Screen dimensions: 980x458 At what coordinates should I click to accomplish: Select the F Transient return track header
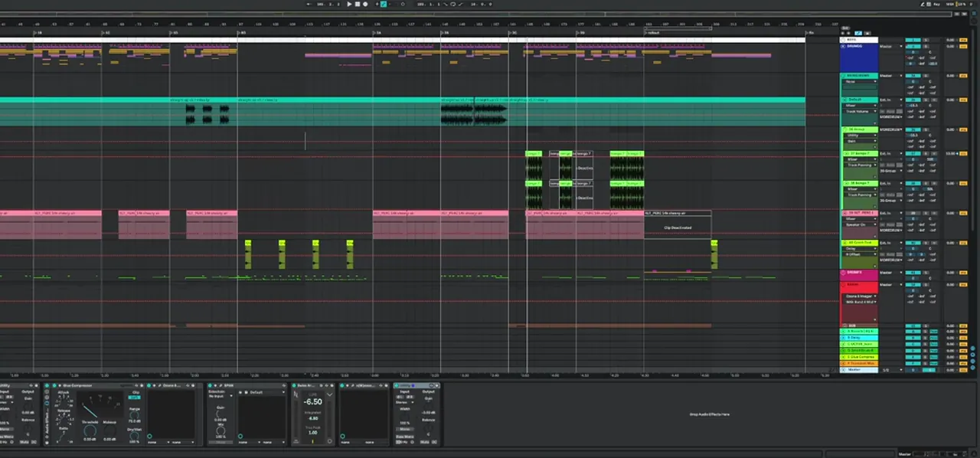click(x=859, y=363)
